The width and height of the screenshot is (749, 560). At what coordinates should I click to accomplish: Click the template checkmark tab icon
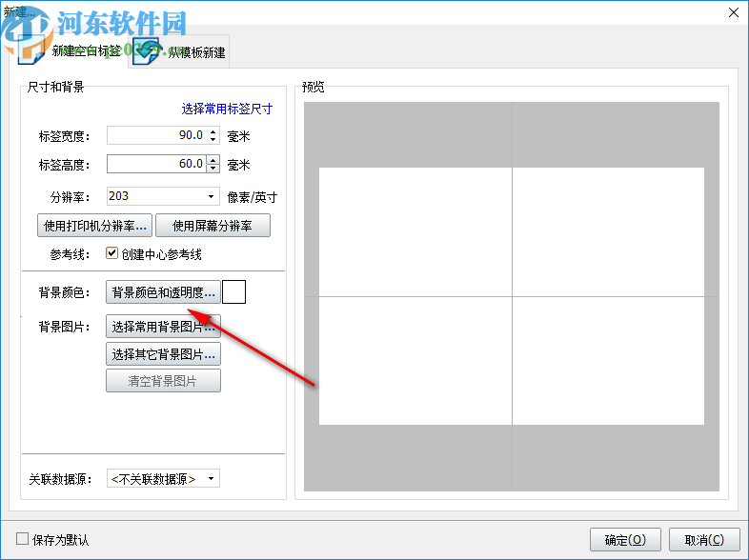(146, 51)
